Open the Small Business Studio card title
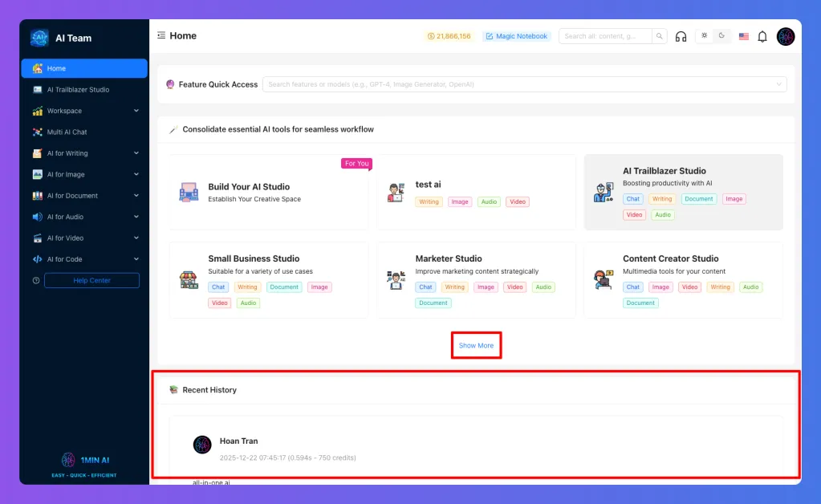 [254, 258]
